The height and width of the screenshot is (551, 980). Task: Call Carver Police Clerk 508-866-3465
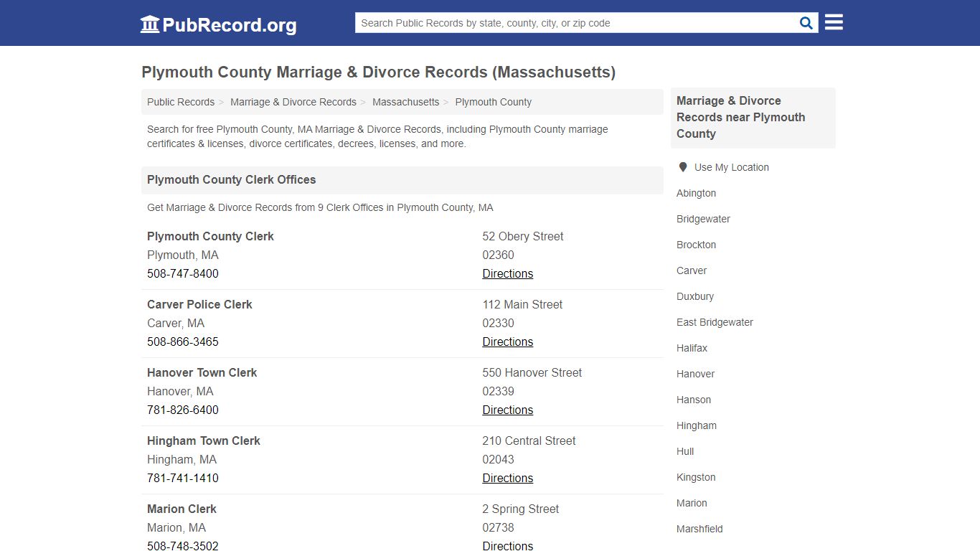pos(183,342)
